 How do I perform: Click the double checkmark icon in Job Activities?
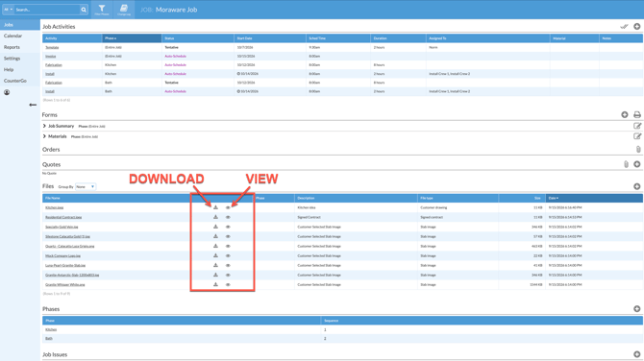pyautogui.click(x=624, y=26)
